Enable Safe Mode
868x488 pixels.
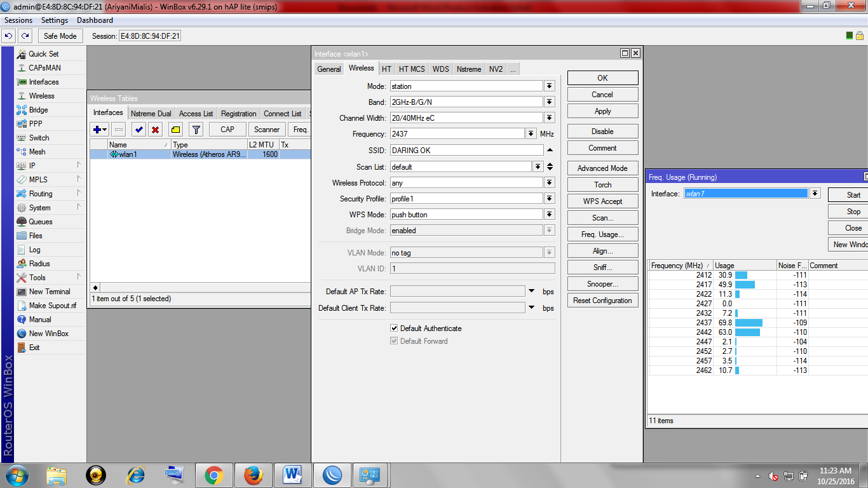coord(60,36)
